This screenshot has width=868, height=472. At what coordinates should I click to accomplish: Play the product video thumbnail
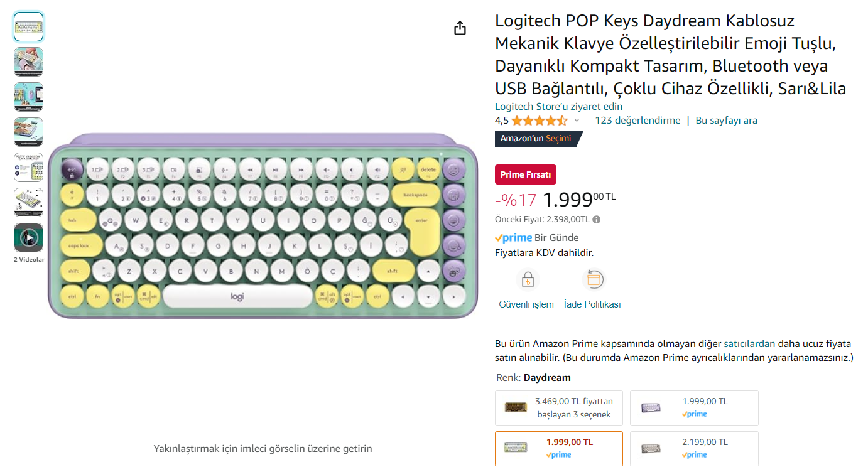[28, 238]
